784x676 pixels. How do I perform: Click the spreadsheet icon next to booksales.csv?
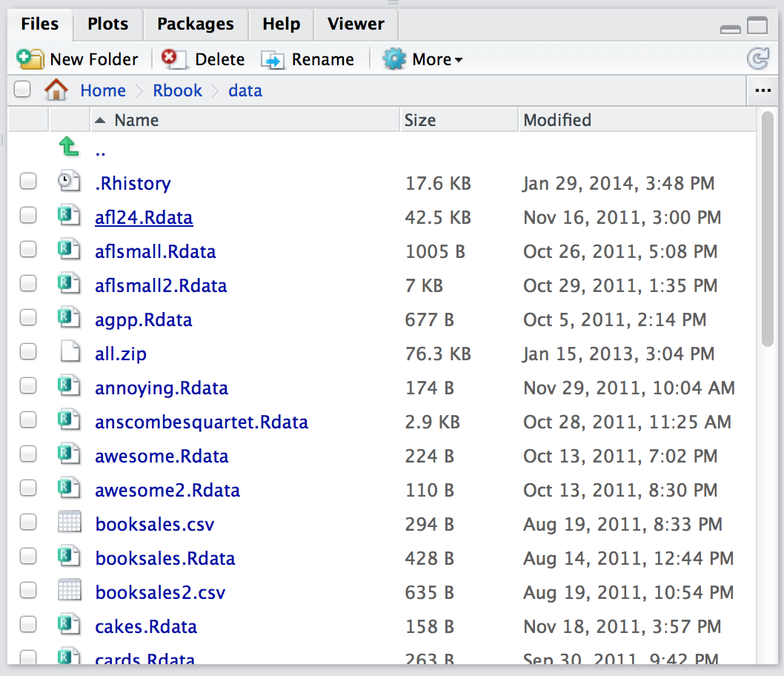pos(69,523)
